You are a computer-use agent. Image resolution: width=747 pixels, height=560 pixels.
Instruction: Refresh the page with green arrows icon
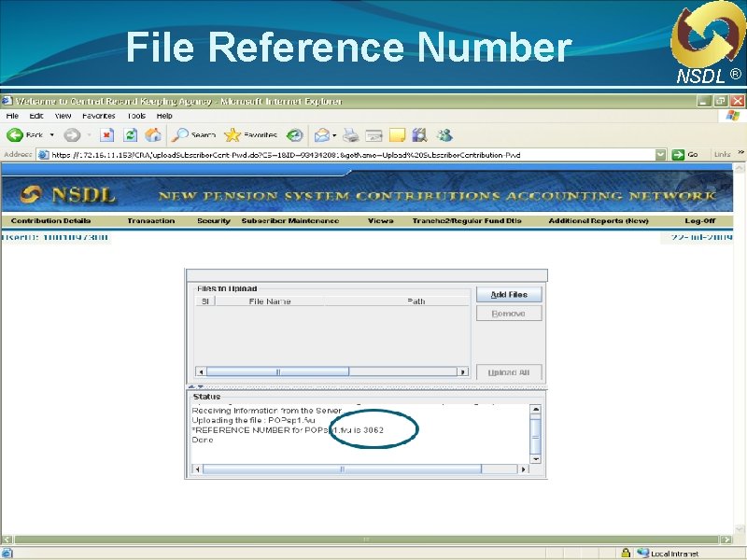click(x=130, y=135)
